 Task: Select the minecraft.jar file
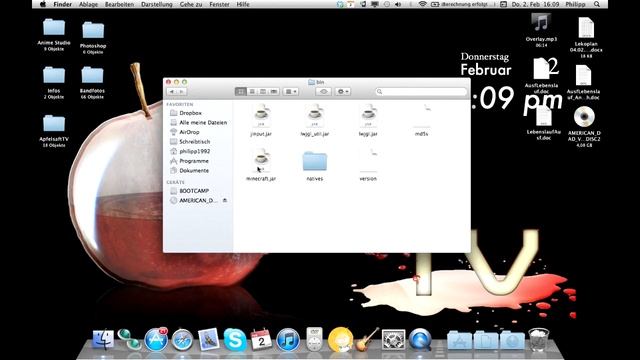coord(261,165)
